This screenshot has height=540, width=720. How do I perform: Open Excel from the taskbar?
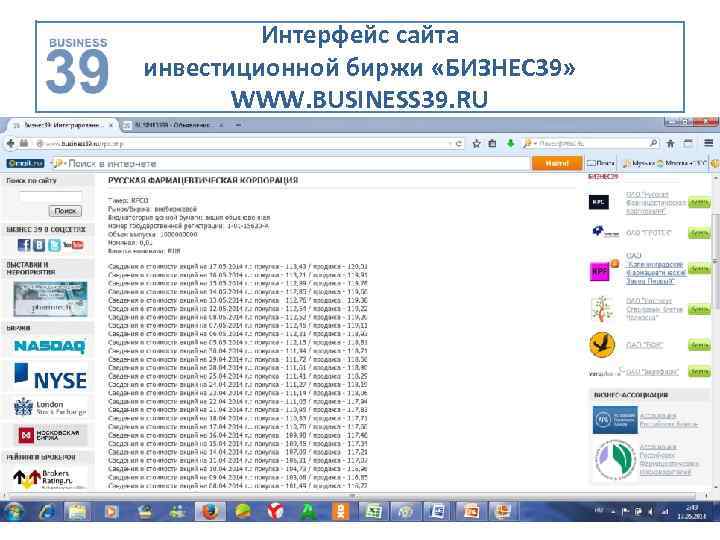tap(373, 511)
